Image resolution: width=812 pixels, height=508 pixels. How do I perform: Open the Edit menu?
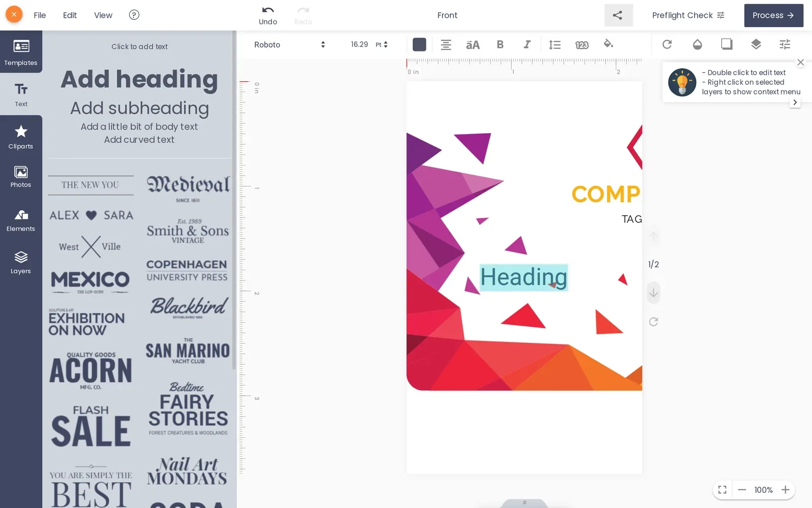point(70,15)
